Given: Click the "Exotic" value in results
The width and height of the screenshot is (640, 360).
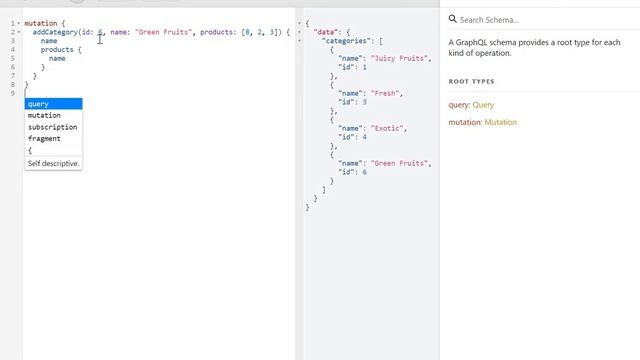Looking at the screenshot, I should click(x=387, y=128).
